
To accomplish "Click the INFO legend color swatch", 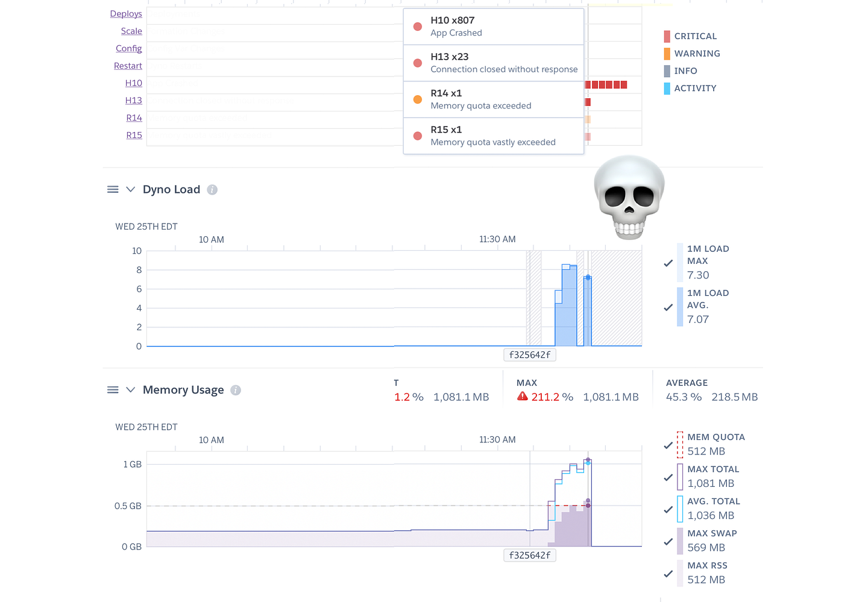I will coord(667,71).
